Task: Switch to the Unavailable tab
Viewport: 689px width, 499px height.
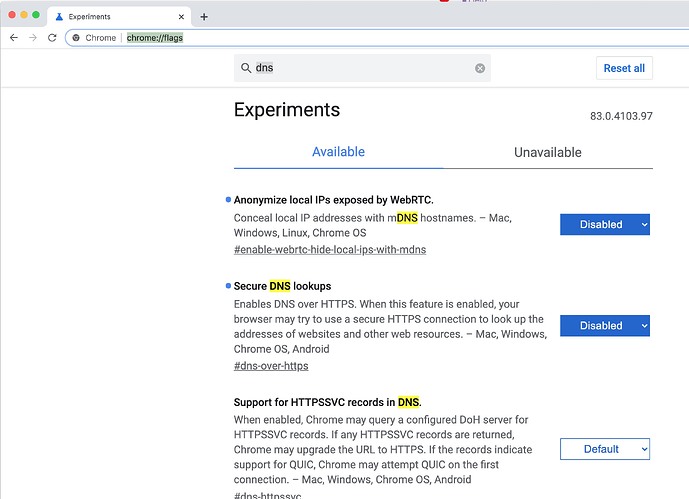Action: coord(548,152)
